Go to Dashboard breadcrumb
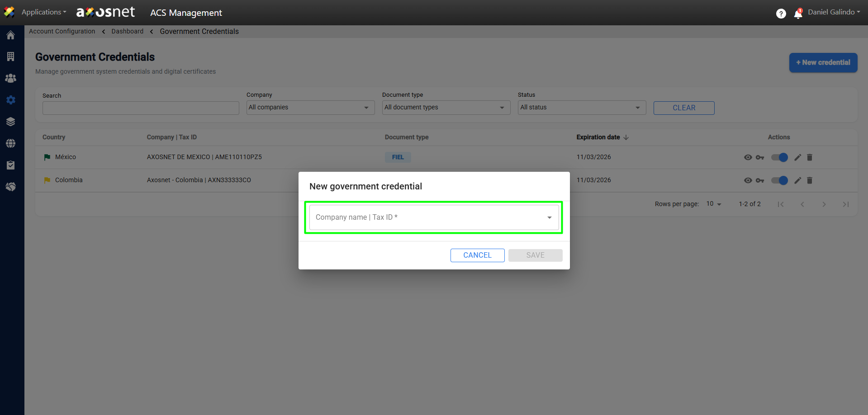 [127, 31]
